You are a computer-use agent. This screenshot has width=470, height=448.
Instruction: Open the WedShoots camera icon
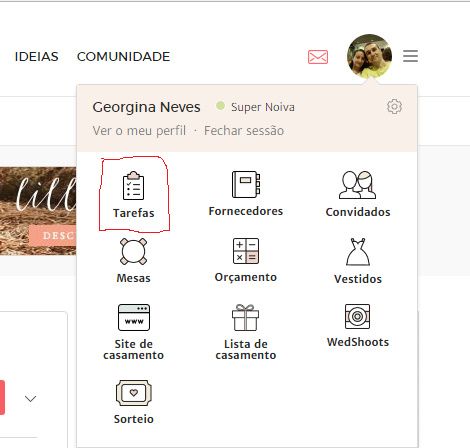point(357,316)
